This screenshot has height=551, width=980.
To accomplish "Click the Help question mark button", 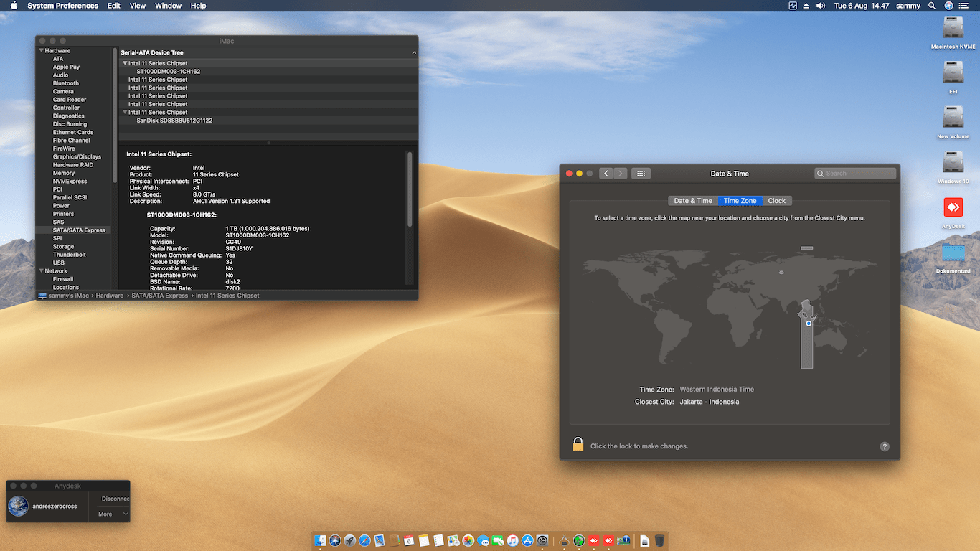I will point(885,446).
